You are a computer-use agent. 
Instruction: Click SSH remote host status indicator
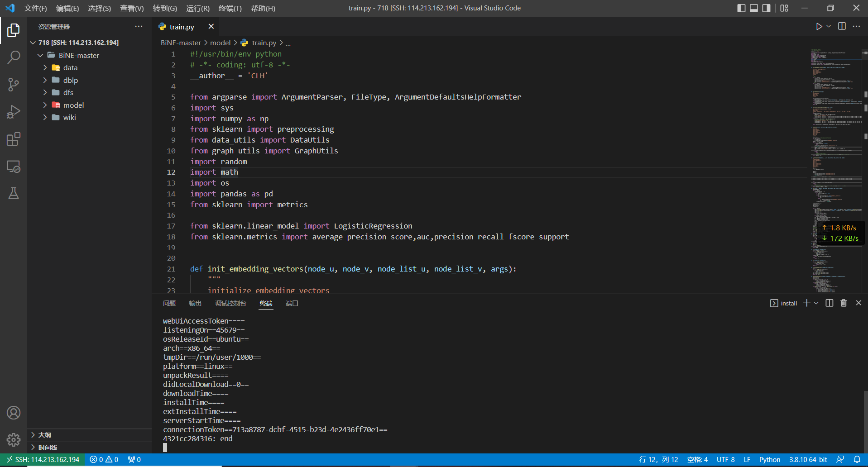[x=43, y=460]
